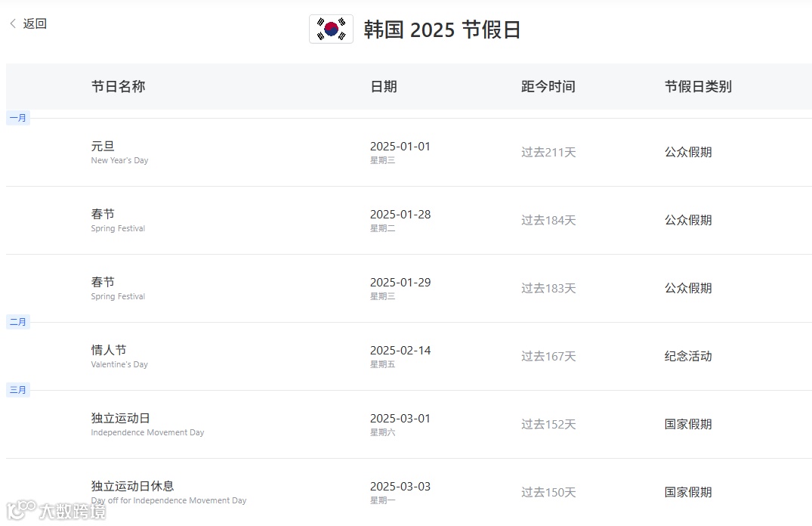
Task: Click the 纪念活动 category for Valentine's Day
Action: pyautogui.click(x=688, y=356)
